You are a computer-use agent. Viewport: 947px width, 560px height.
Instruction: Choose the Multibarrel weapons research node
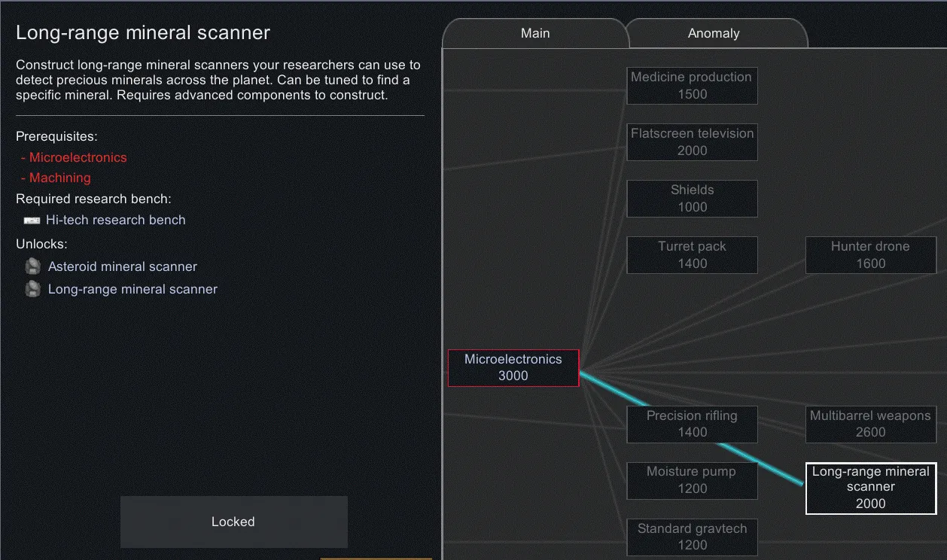click(x=870, y=424)
